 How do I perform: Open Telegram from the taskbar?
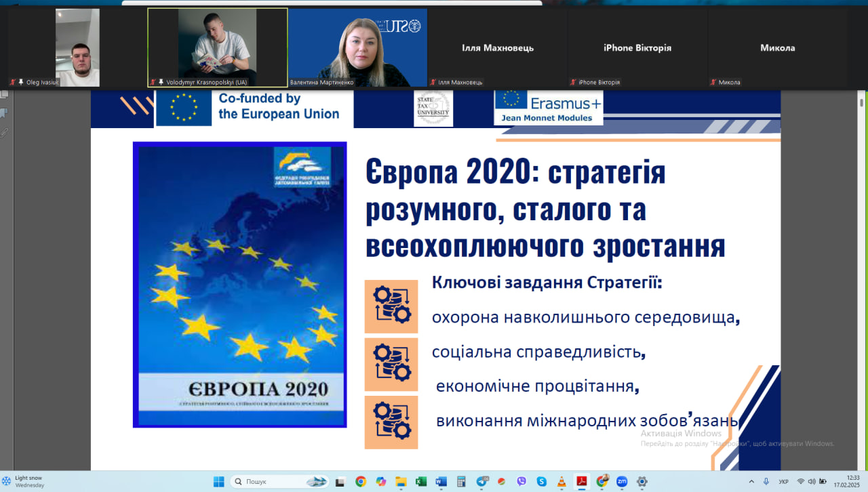pyautogui.click(x=481, y=482)
